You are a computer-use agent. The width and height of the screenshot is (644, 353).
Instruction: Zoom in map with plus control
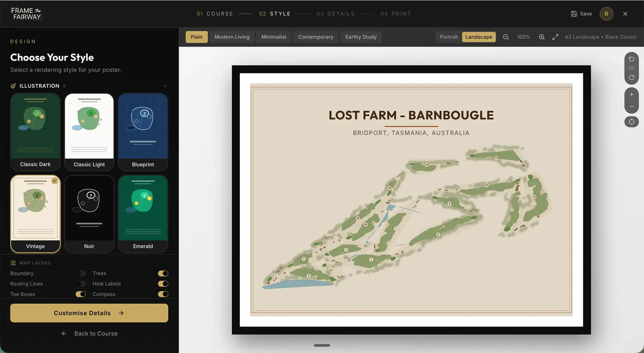click(x=631, y=95)
